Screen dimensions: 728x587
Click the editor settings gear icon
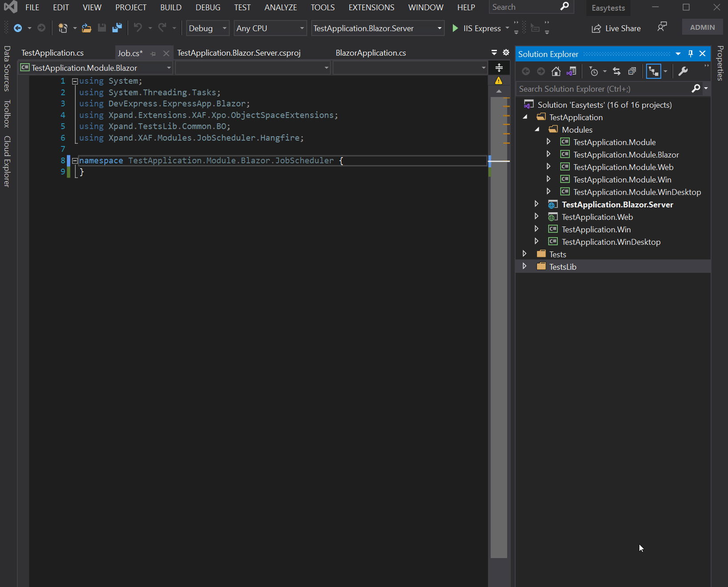[506, 53]
